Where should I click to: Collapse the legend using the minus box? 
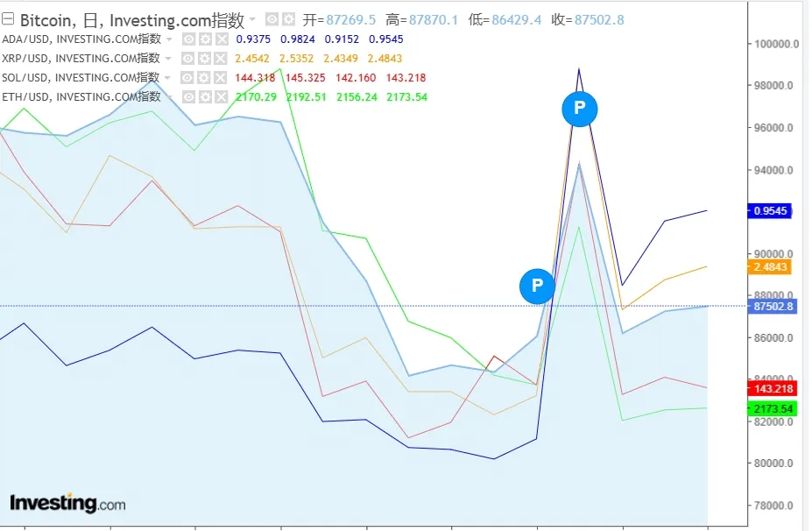coord(8,19)
